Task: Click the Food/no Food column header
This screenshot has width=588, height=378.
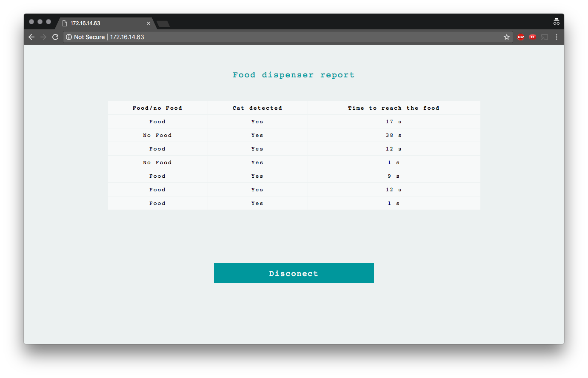Action: (157, 108)
